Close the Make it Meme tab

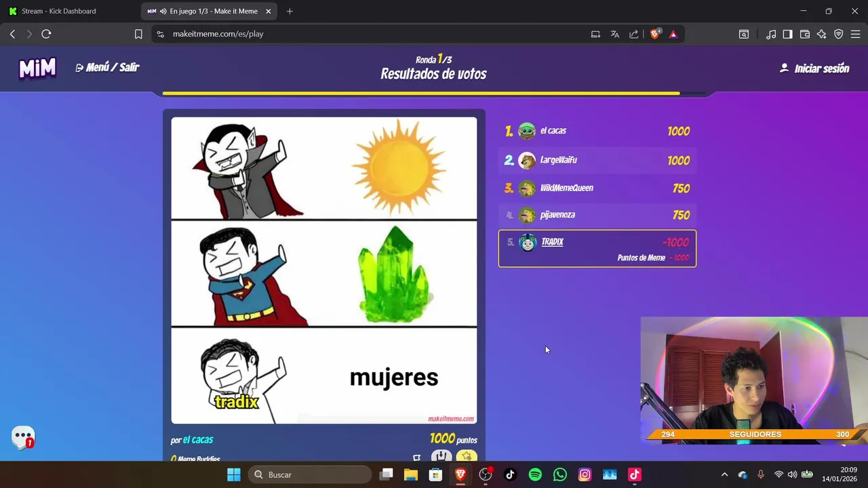point(269,11)
